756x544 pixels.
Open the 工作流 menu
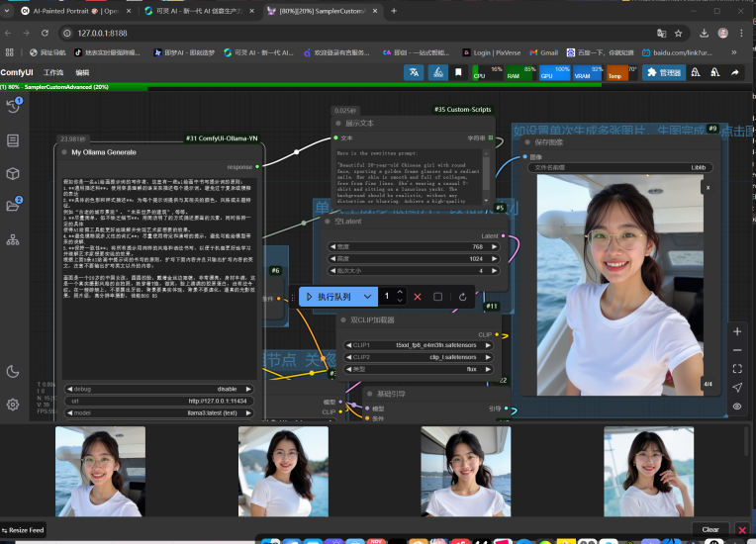(53, 72)
